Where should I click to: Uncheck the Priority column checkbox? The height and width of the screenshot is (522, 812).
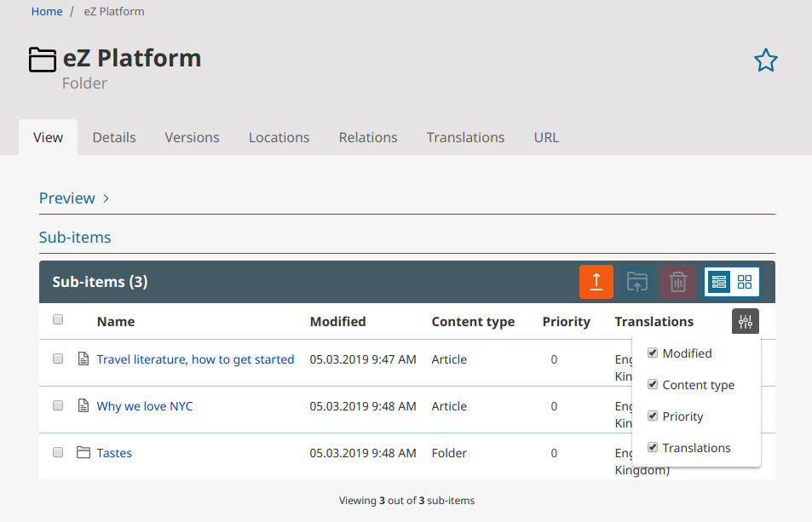653,416
